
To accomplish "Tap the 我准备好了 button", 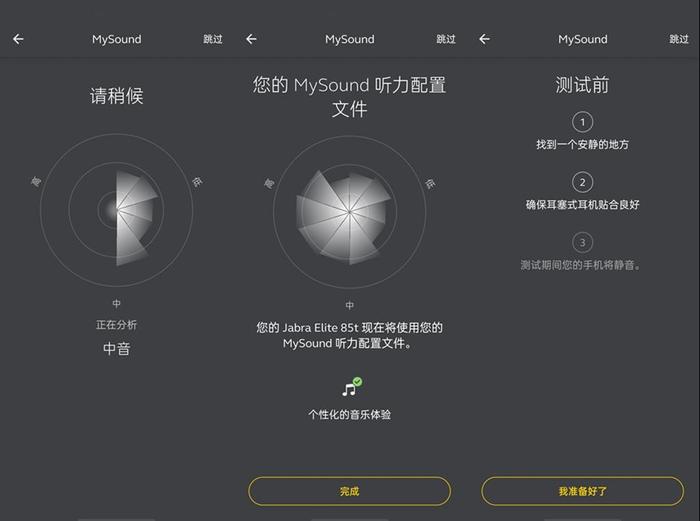I will coord(582,491).
